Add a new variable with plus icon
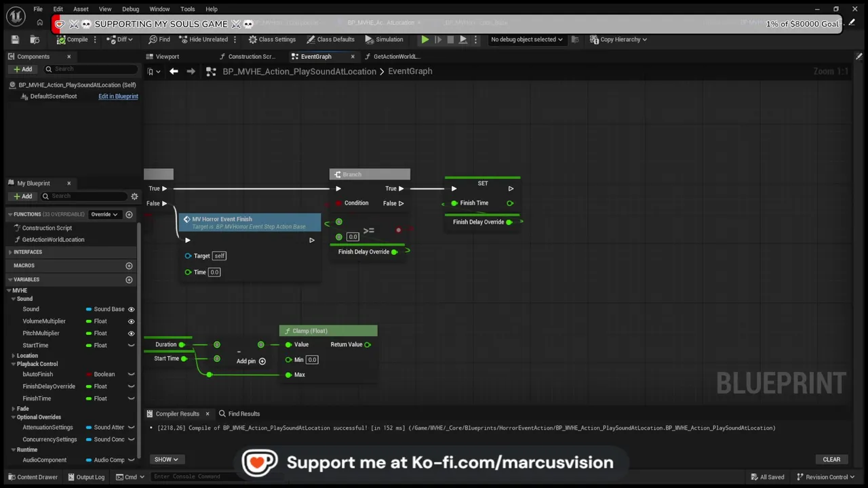Image resolution: width=868 pixels, height=488 pixels. point(129,279)
